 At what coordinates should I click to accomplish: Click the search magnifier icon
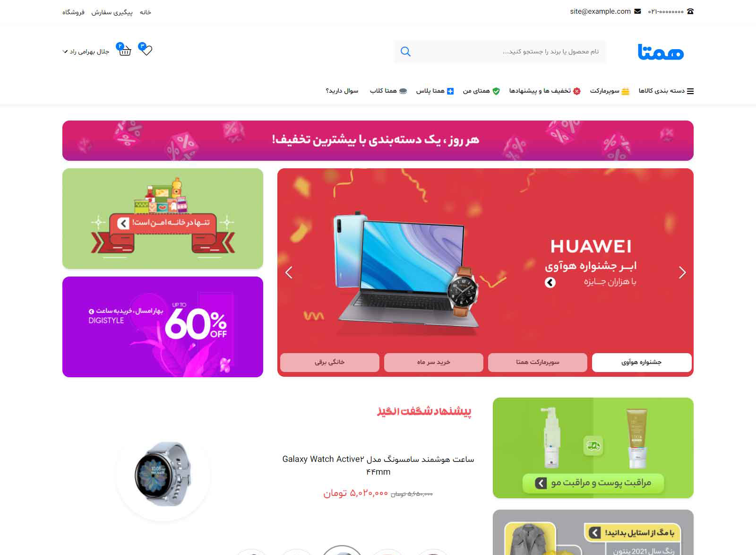click(x=405, y=52)
